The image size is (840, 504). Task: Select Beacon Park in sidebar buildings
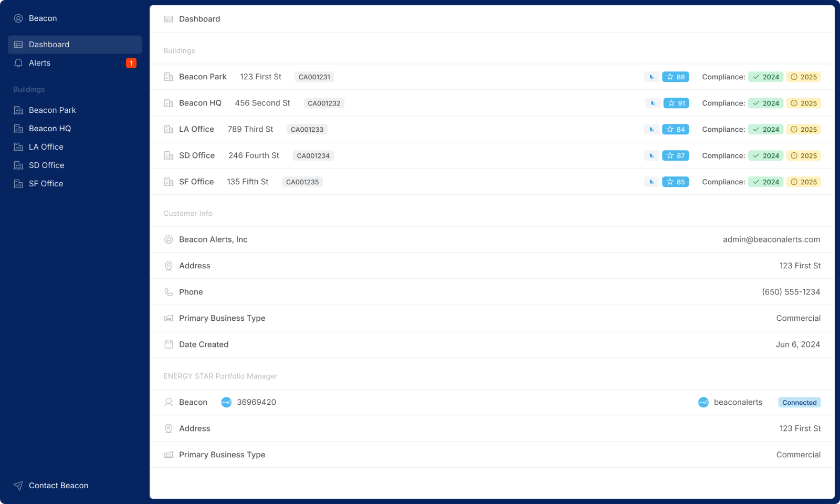click(75, 110)
